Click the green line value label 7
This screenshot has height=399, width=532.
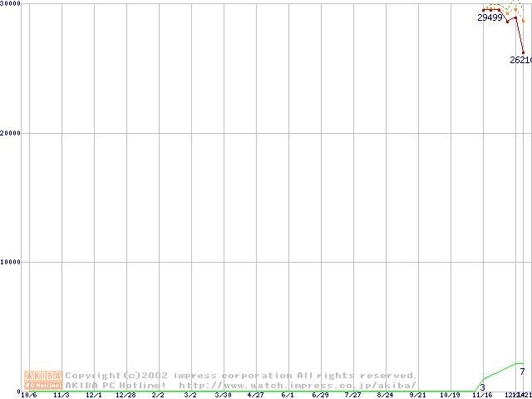point(522,371)
